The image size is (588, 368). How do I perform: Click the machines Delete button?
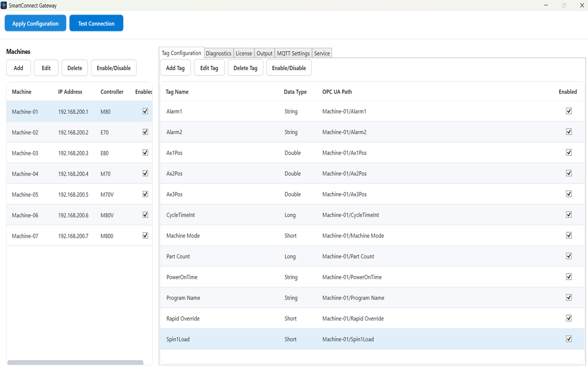coord(75,68)
